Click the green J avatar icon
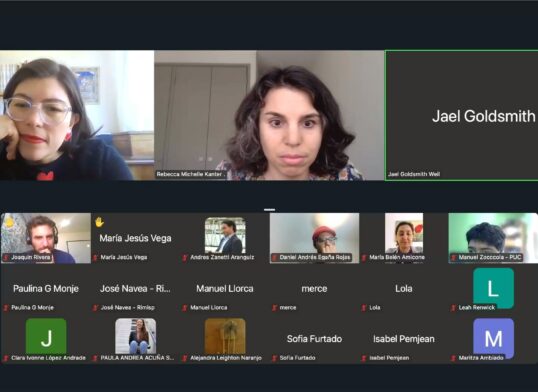The height and width of the screenshot is (392, 538). pyautogui.click(x=46, y=336)
